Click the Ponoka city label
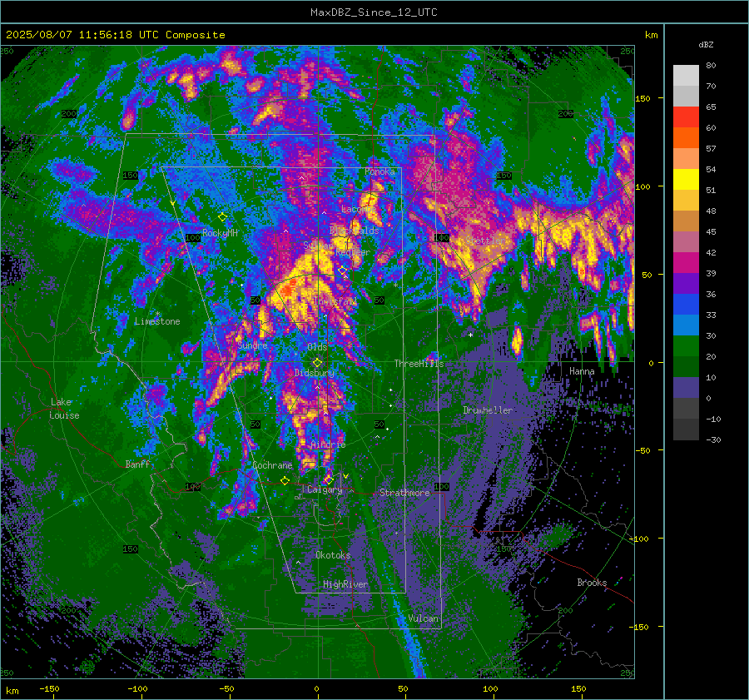Viewport: 749px width, 700px height. (379, 171)
